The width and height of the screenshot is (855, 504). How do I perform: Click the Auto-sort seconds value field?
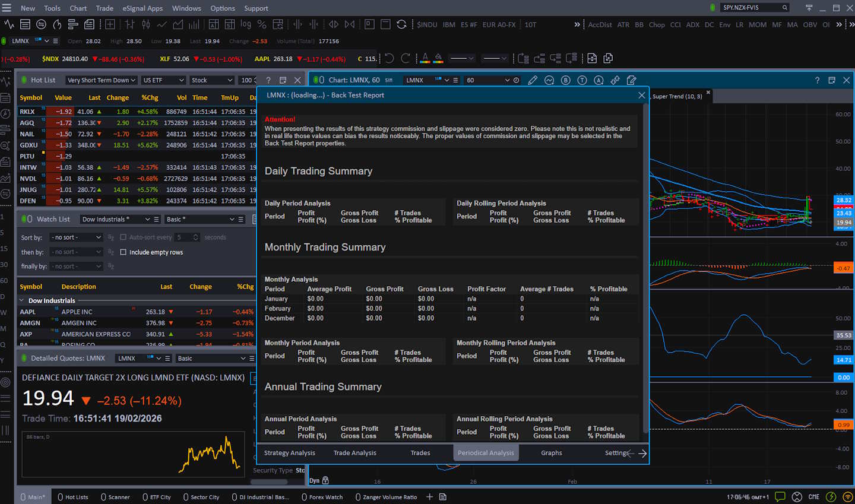point(188,237)
